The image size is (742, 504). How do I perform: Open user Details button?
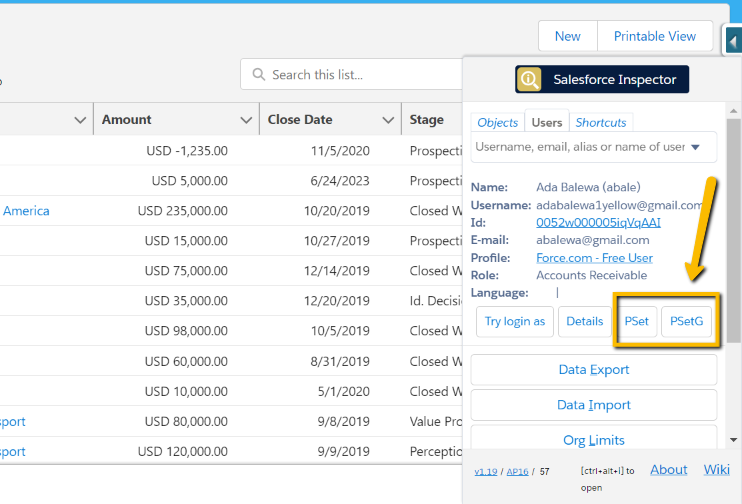[584, 321]
